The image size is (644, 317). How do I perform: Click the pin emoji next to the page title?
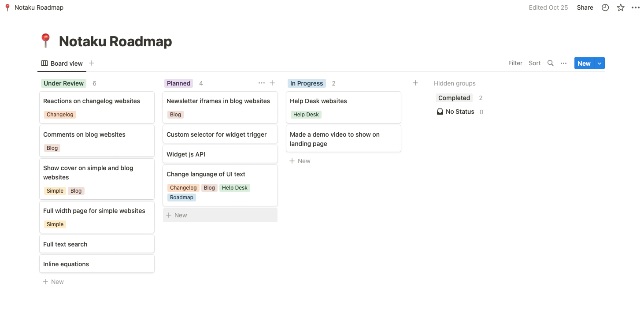pyautogui.click(x=46, y=41)
